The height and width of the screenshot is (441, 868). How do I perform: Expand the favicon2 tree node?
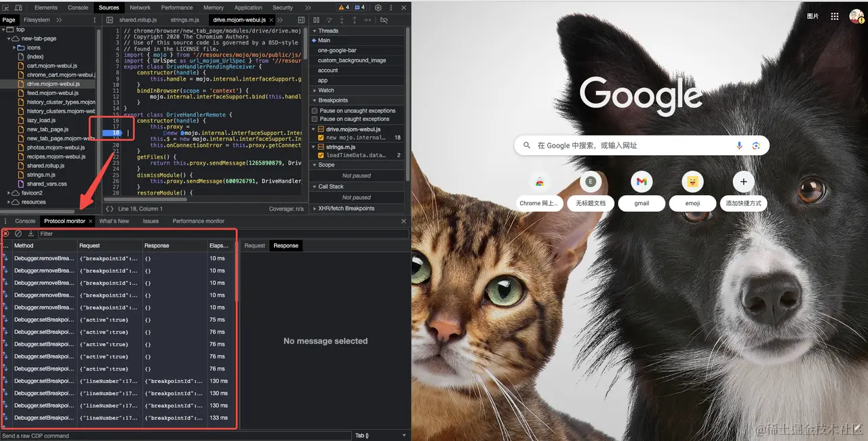pyautogui.click(x=8, y=193)
